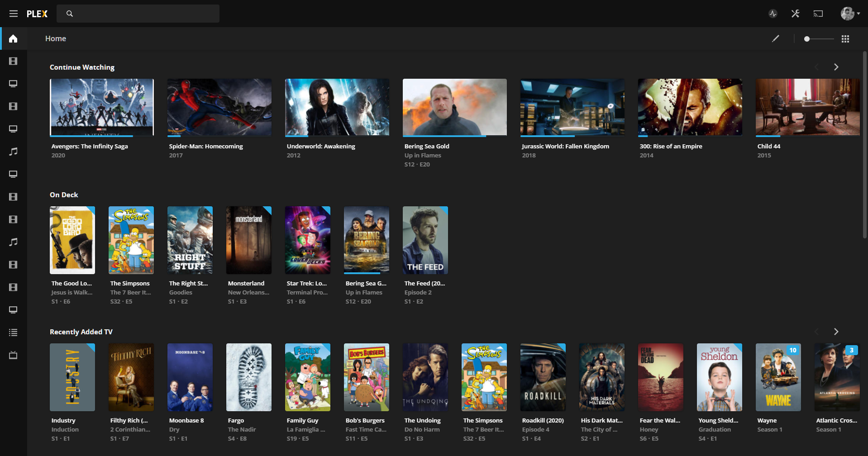Click the Recently Added TV heading
The height and width of the screenshot is (456, 868).
(x=81, y=332)
